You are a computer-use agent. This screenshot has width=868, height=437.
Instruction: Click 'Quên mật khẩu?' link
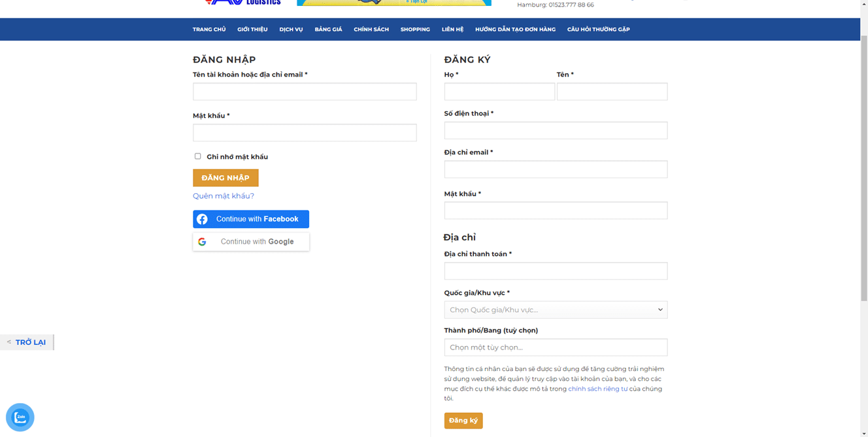click(224, 196)
